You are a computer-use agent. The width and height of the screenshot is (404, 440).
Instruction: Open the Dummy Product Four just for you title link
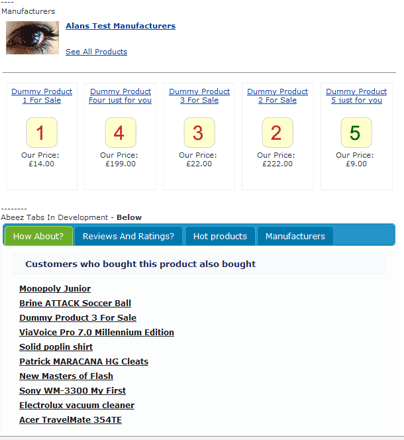(x=120, y=96)
